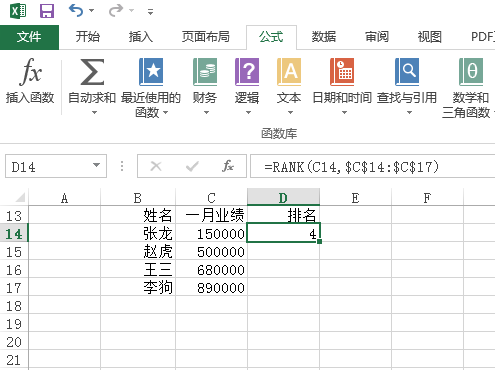
Task: Expand the 文本 dropdown arrow
Action: point(290,113)
